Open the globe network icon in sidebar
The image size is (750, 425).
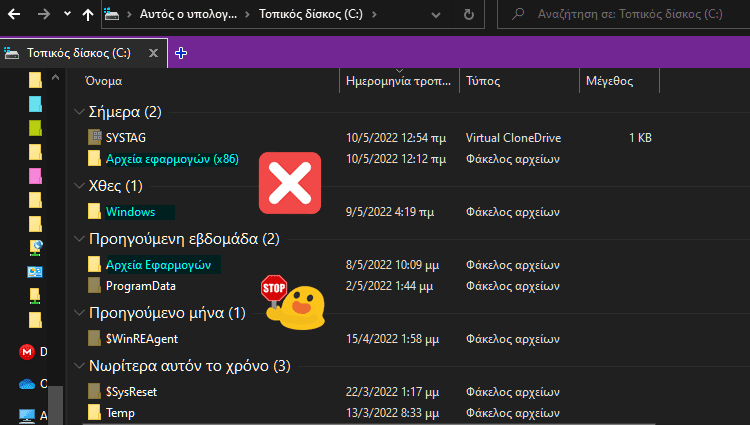pos(35,248)
